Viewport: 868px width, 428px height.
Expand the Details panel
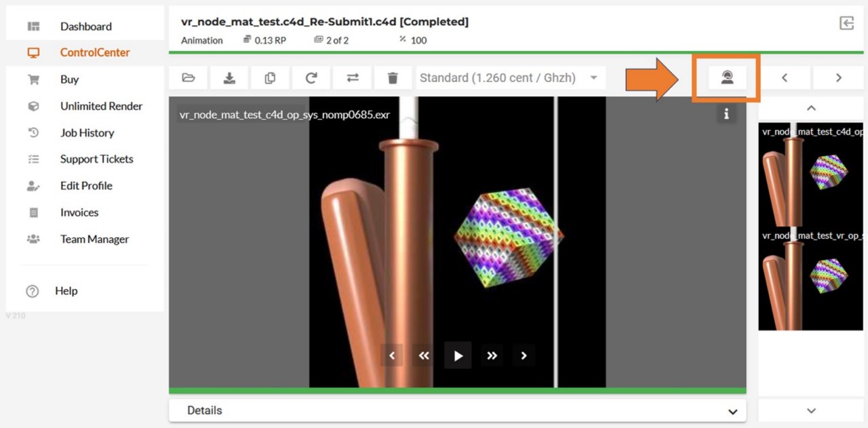coord(458,410)
